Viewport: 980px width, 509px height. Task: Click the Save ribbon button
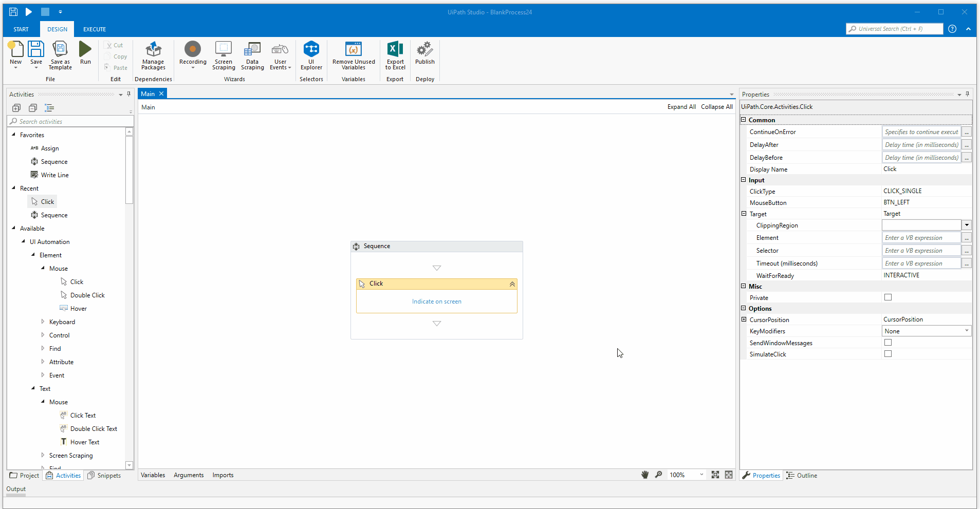[36, 54]
